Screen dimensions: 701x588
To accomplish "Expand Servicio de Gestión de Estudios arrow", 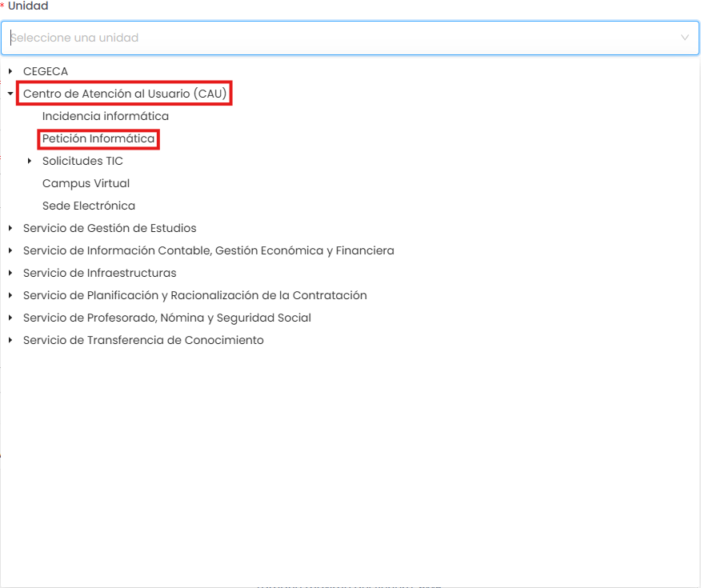I will tap(10, 228).
